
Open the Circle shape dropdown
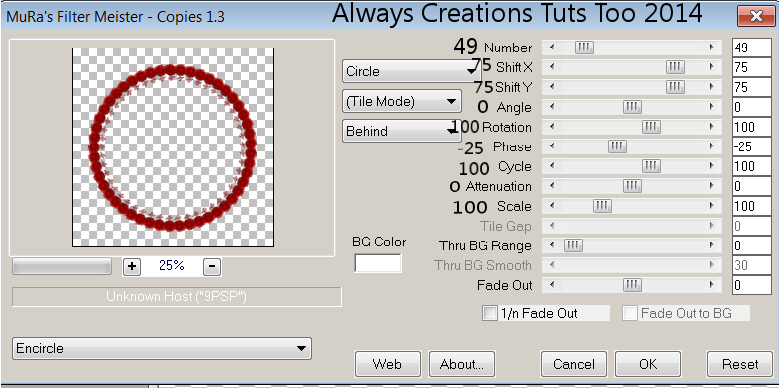[x=411, y=72]
